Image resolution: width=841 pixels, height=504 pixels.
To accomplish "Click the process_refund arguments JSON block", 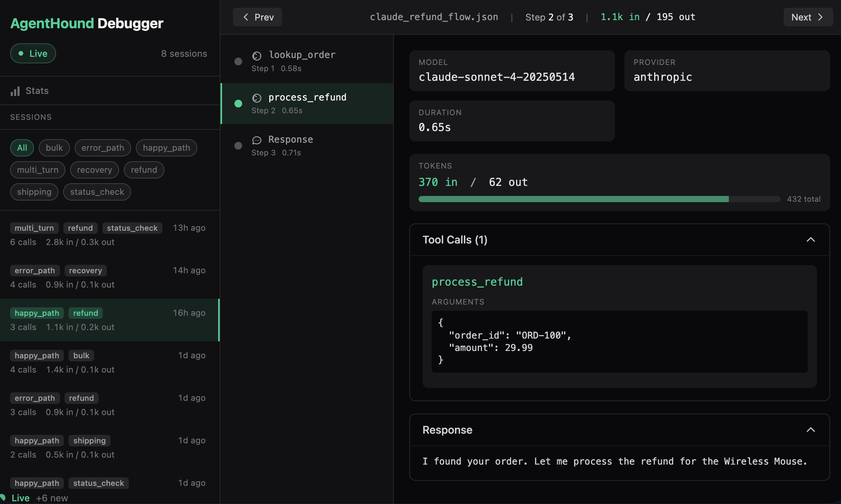I will [x=619, y=341].
